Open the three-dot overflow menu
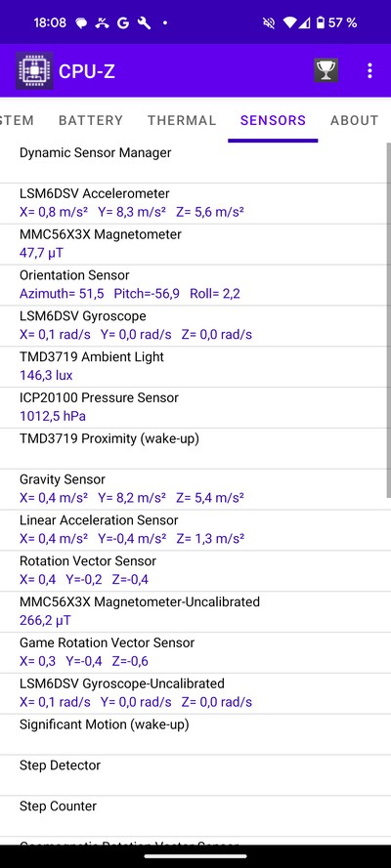This screenshot has height=868, width=391. (369, 70)
